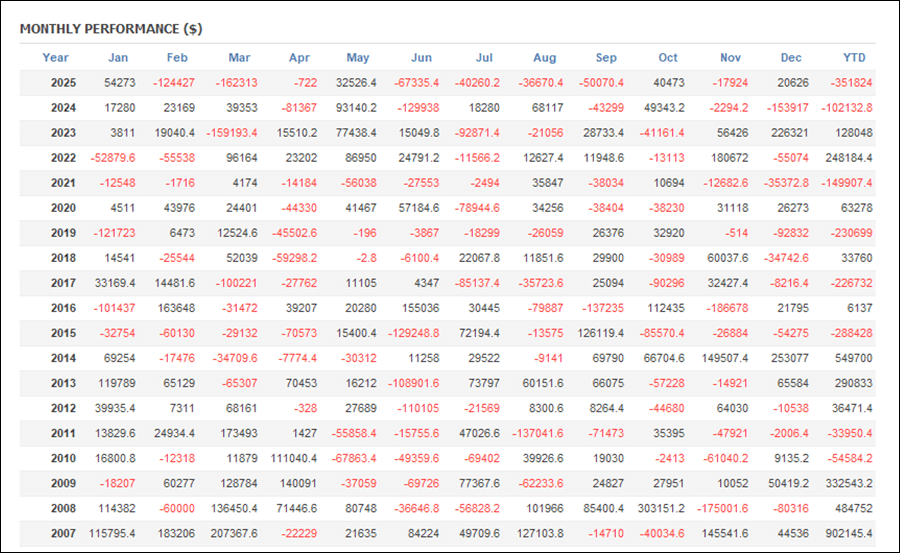
Task: Click the YTD column header
Action: point(856,57)
